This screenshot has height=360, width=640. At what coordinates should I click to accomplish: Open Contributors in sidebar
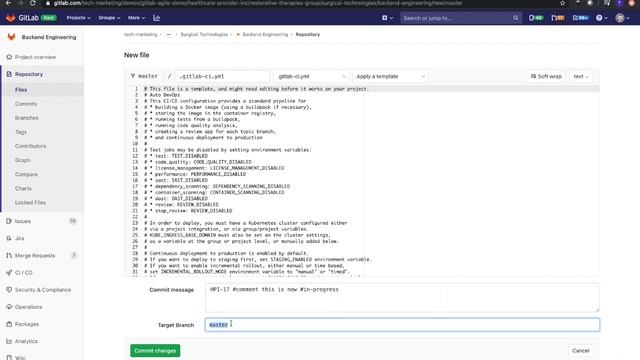click(31, 146)
